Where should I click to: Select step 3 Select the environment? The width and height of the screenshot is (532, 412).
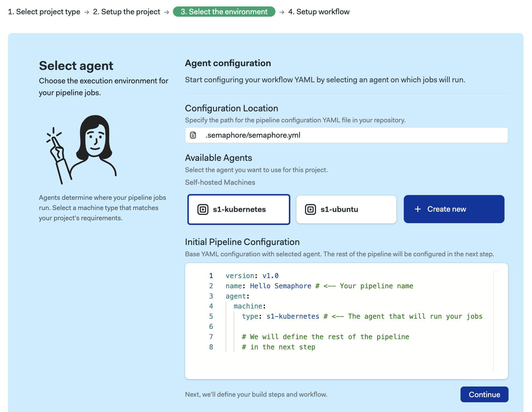[x=224, y=12]
